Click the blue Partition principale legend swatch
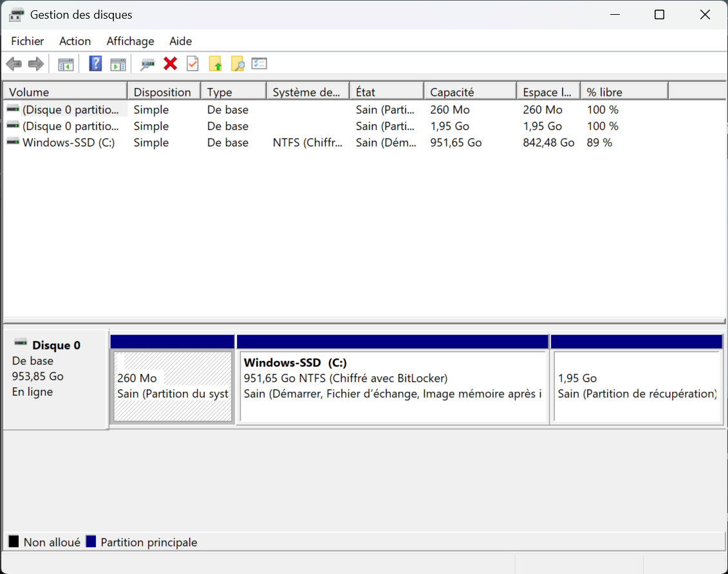The image size is (728, 574). coord(91,542)
